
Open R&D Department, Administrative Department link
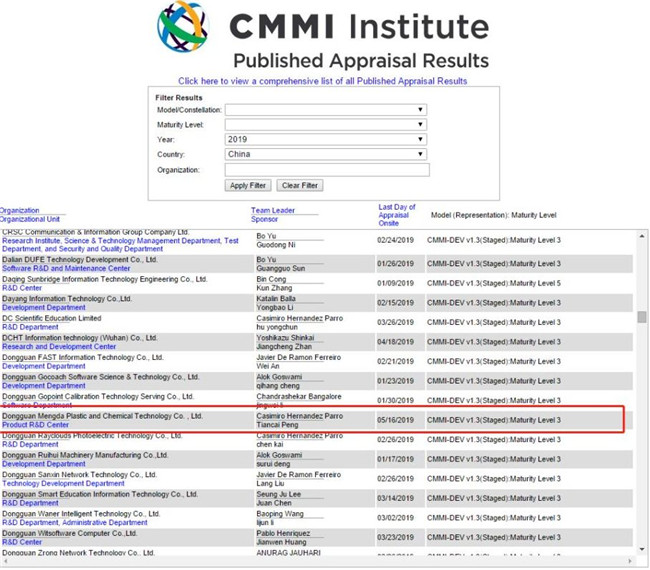coord(75,522)
